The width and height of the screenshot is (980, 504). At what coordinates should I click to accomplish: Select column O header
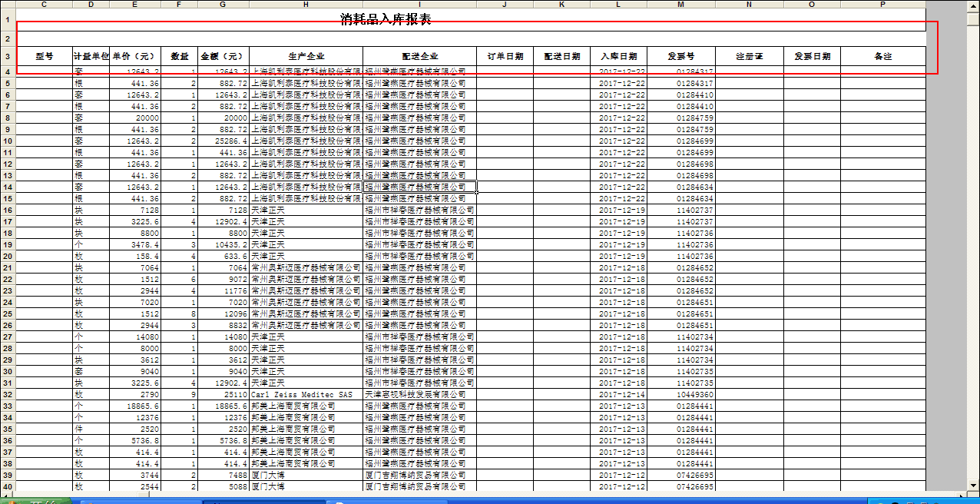[812, 5]
